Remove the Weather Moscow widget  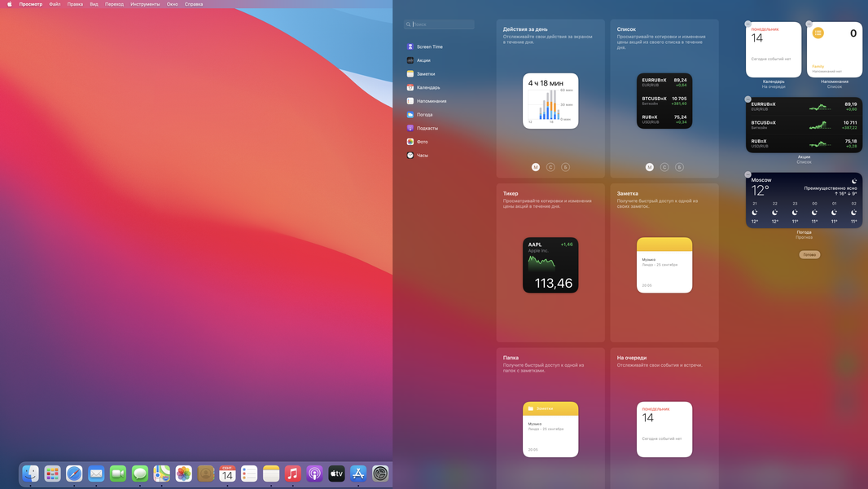pos(747,174)
